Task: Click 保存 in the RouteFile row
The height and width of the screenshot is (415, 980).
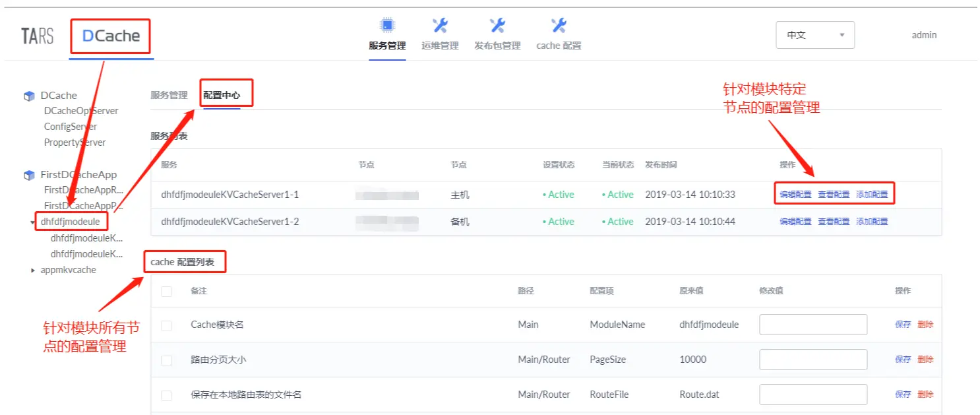Action: click(x=903, y=395)
